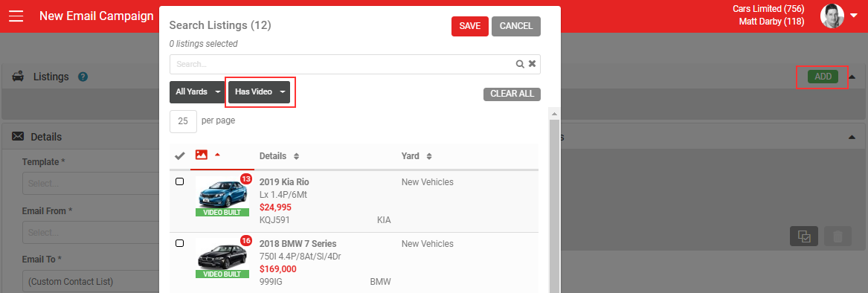The width and height of the screenshot is (868, 293).
Task: Open the All Yards filter dropdown
Action: pos(197,92)
